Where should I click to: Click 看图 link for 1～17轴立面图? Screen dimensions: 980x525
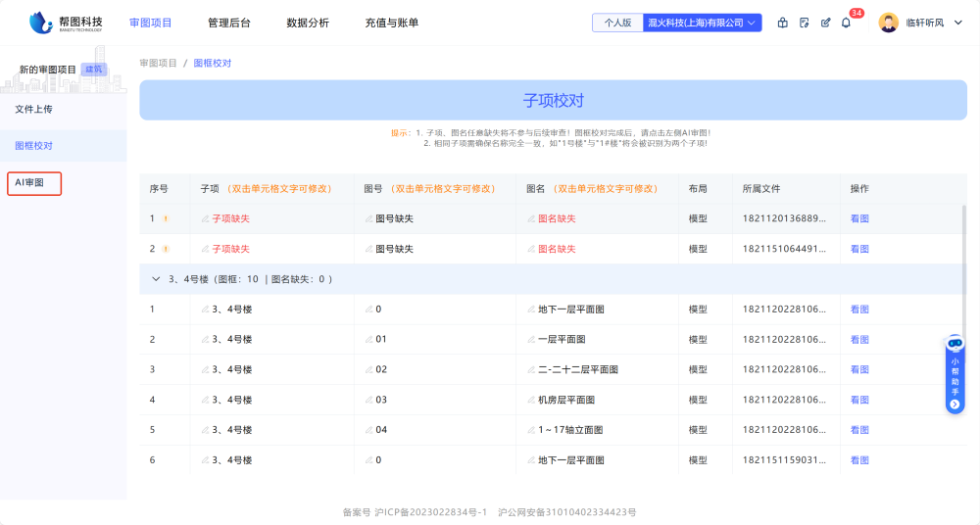[x=859, y=430]
